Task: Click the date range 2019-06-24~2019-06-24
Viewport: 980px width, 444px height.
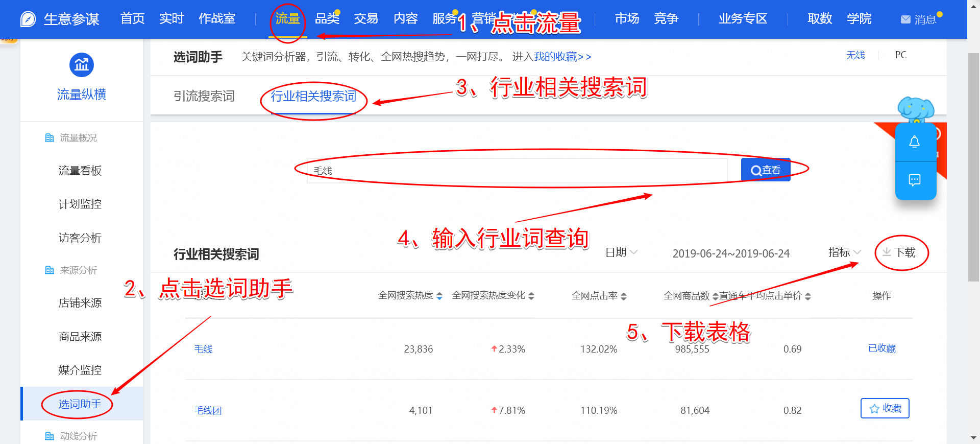Action: (731, 253)
